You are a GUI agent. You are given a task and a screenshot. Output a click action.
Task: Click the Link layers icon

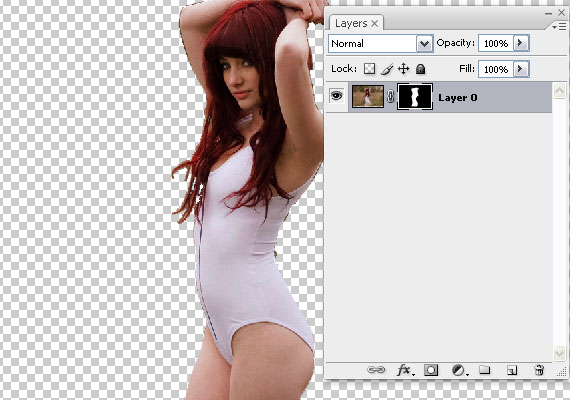(x=376, y=370)
